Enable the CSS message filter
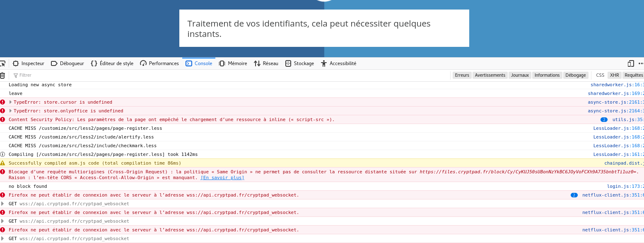Image resolution: width=644 pixels, height=243 pixels. (600, 75)
